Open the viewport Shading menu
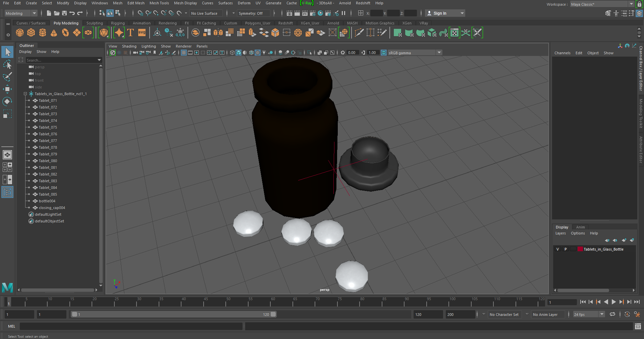 [x=129, y=46]
